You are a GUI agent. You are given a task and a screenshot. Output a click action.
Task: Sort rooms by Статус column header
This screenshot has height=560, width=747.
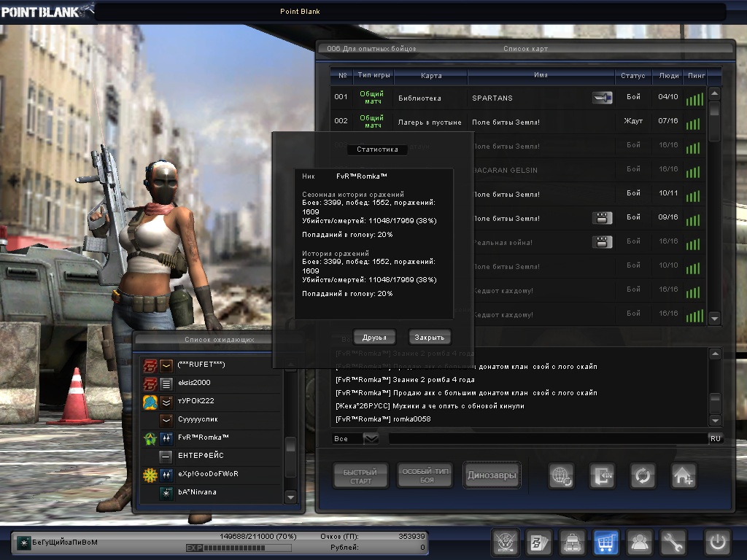633,75
